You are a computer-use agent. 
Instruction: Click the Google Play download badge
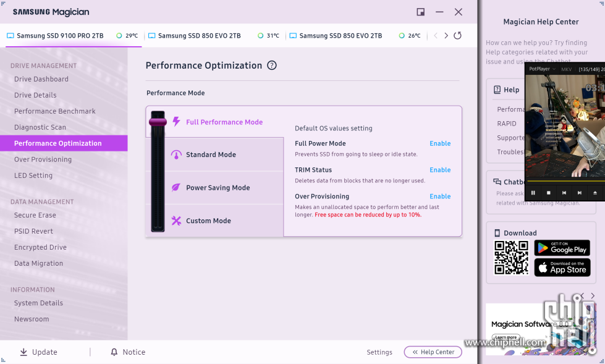tap(562, 248)
